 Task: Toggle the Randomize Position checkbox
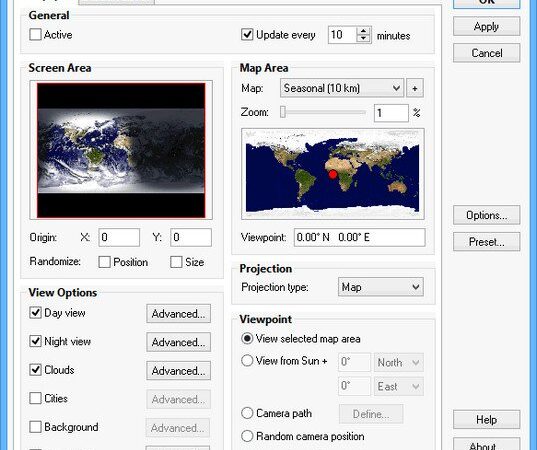coord(104,262)
